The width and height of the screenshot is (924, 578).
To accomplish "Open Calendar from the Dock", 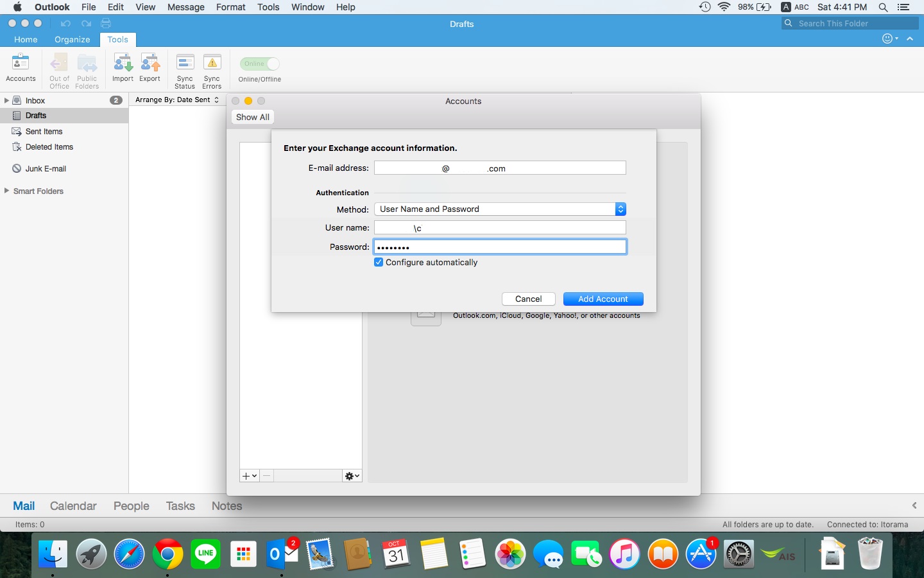I will coord(396,554).
